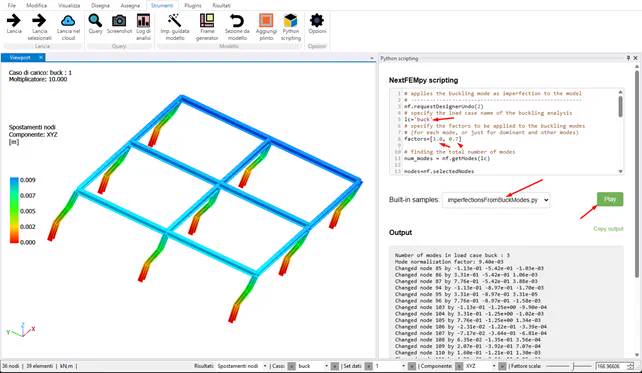Viewport: 642px width, 373px height.
Task: Click the num_modes = nf.getModes(lc) line
Action: (x=447, y=158)
